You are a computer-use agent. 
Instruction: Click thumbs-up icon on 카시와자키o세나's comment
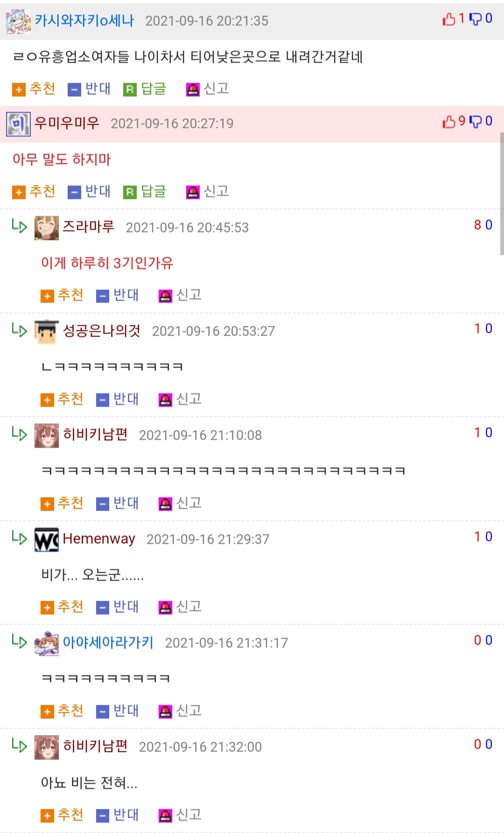[449, 19]
